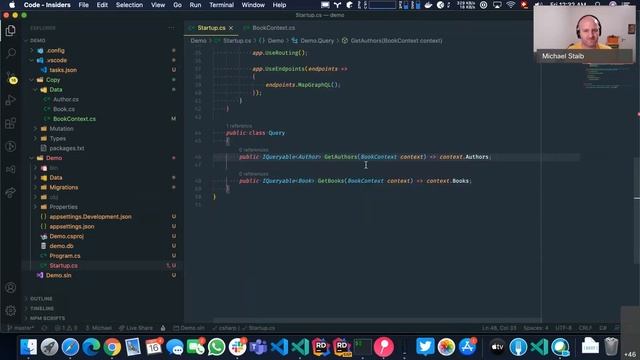Viewport: 640px width, 360px height.
Task: Open the Explorer view in activity bar
Action: pyautogui.click(x=11, y=31)
